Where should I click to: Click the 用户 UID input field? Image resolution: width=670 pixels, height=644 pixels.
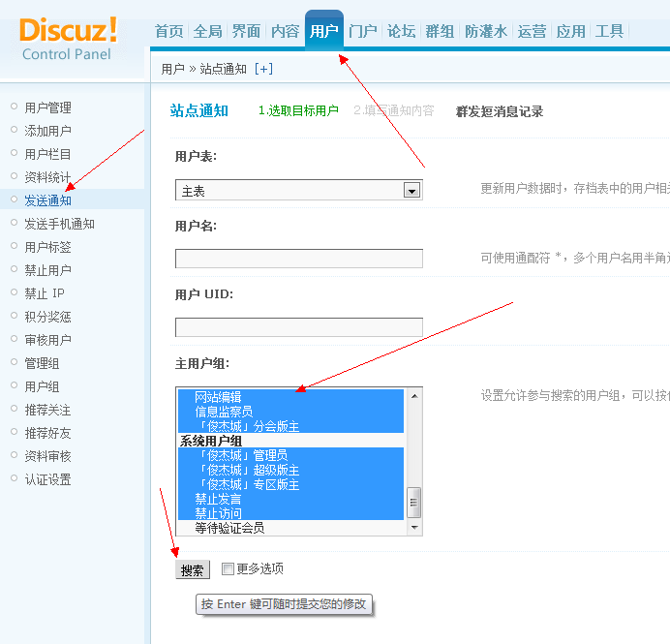click(299, 327)
